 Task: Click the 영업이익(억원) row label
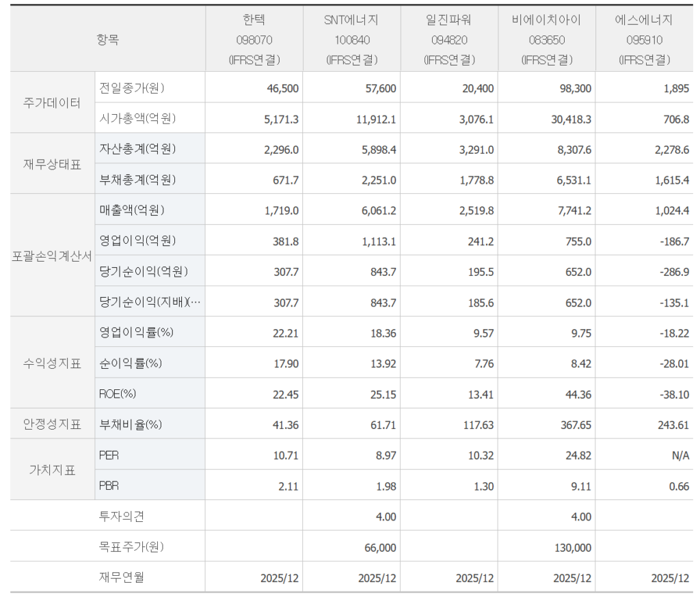pos(137,240)
